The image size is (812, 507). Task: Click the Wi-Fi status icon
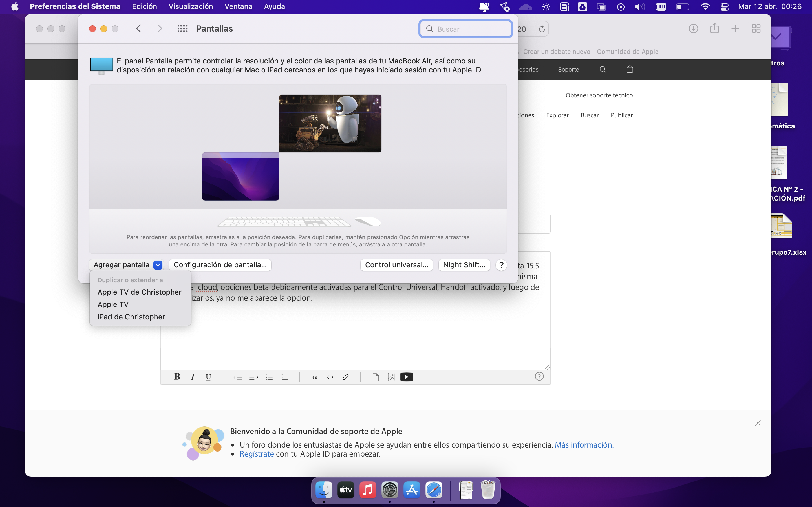point(705,7)
